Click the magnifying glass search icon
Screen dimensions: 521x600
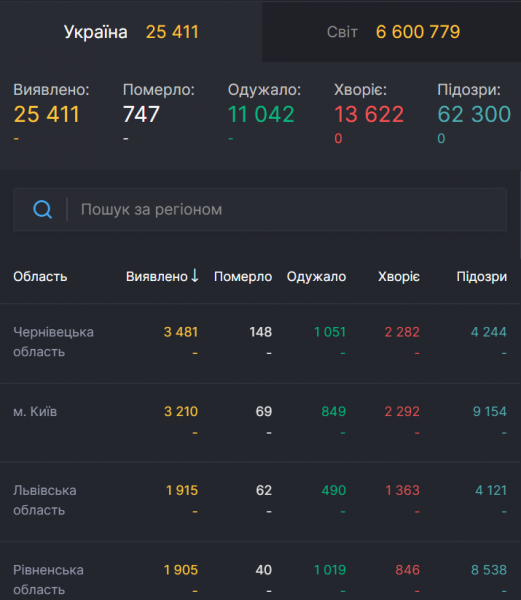(42, 209)
